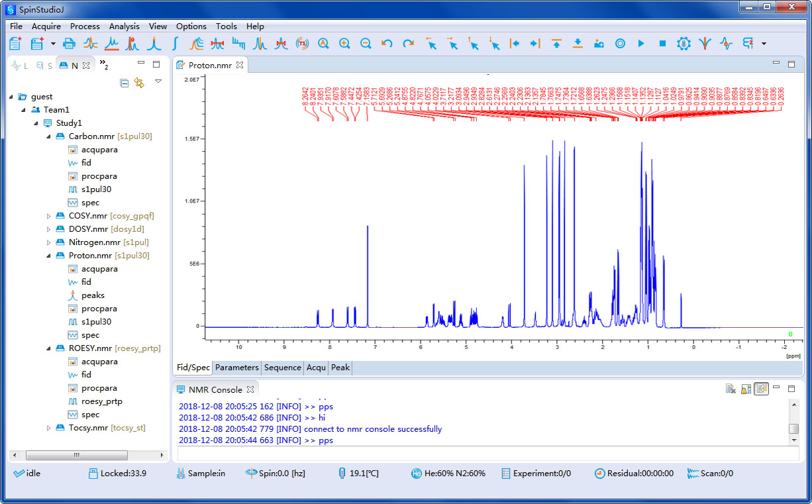Click the T1 relaxation icon
This screenshot has height=504, width=812.
pyautogui.click(x=302, y=44)
